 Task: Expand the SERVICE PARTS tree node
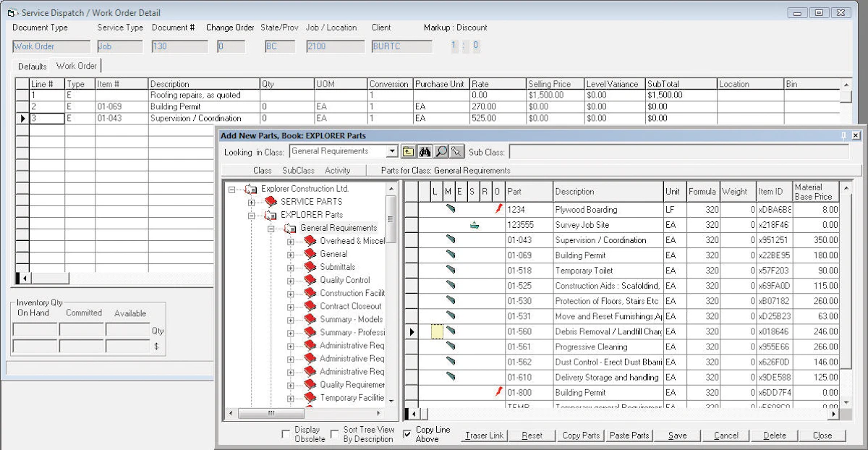(x=252, y=202)
